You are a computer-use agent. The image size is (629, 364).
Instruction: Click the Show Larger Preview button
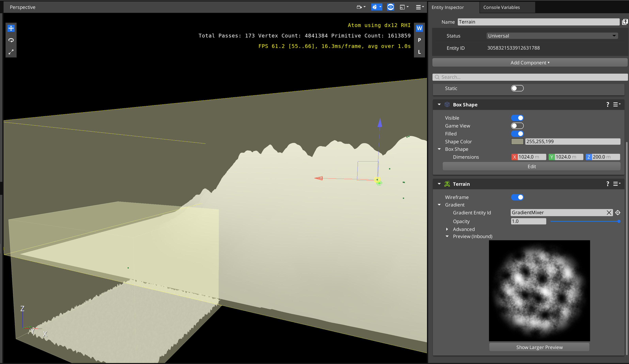click(539, 347)
